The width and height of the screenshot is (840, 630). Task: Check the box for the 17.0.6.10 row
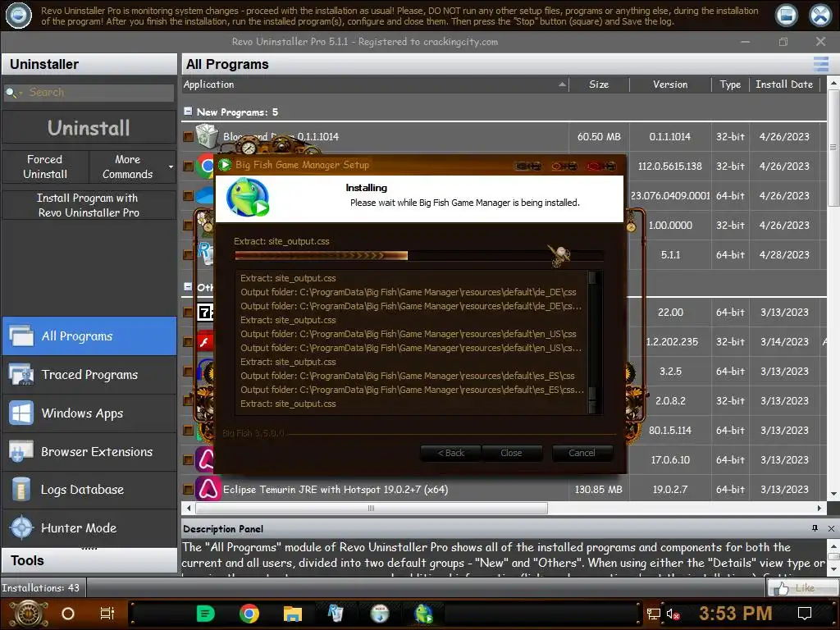pyautogui.click(x=188, y=459)
